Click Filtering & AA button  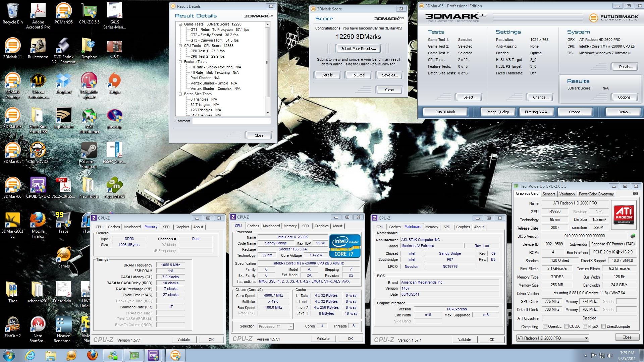[x=537, y=112]
